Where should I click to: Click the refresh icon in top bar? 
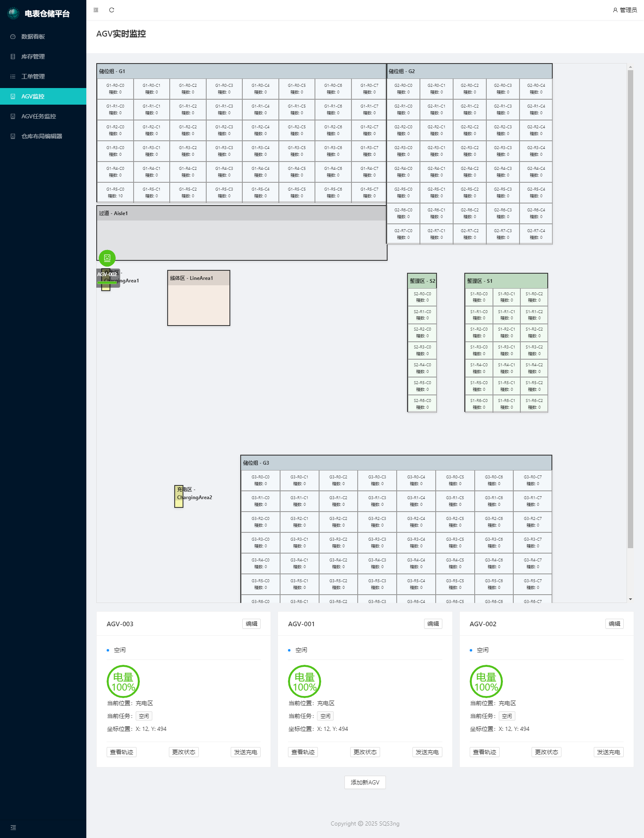click(112, 10)
